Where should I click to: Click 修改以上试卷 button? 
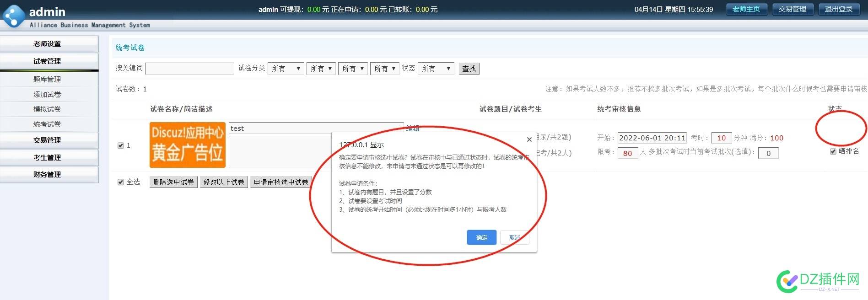click(x=224, y=182)
